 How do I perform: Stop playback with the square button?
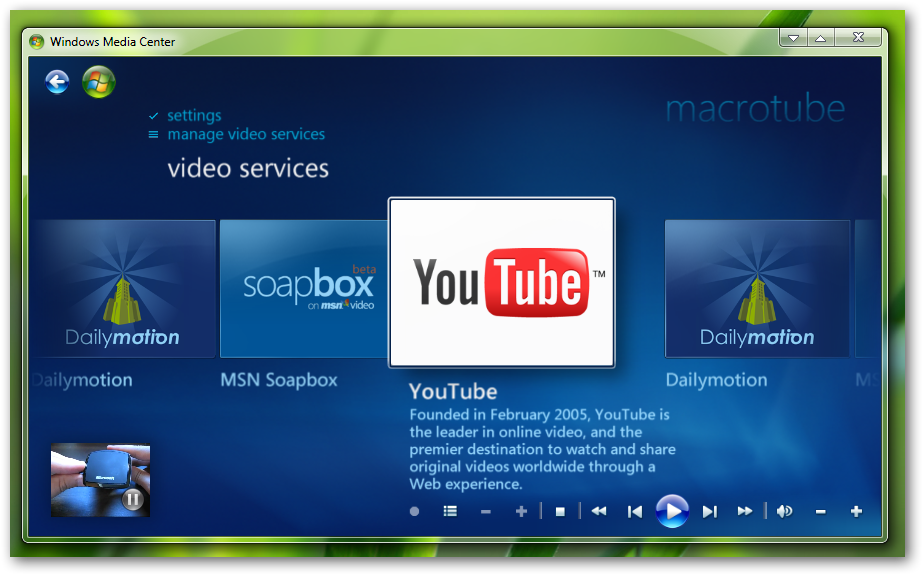point(560,512)
